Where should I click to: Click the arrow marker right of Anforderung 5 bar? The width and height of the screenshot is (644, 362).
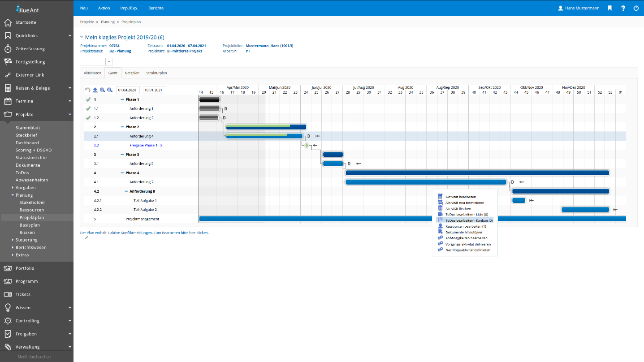(x=359, y=164)
